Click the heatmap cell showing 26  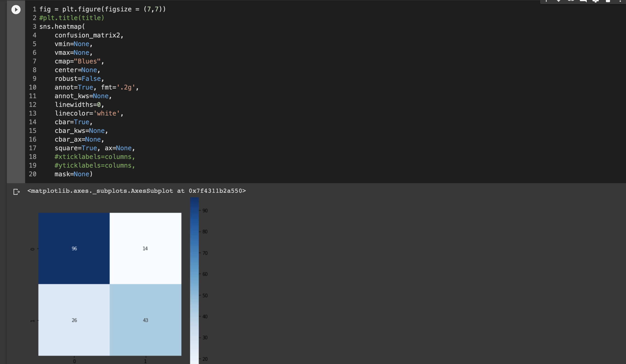pyautogui.click(x=74, y=320)
